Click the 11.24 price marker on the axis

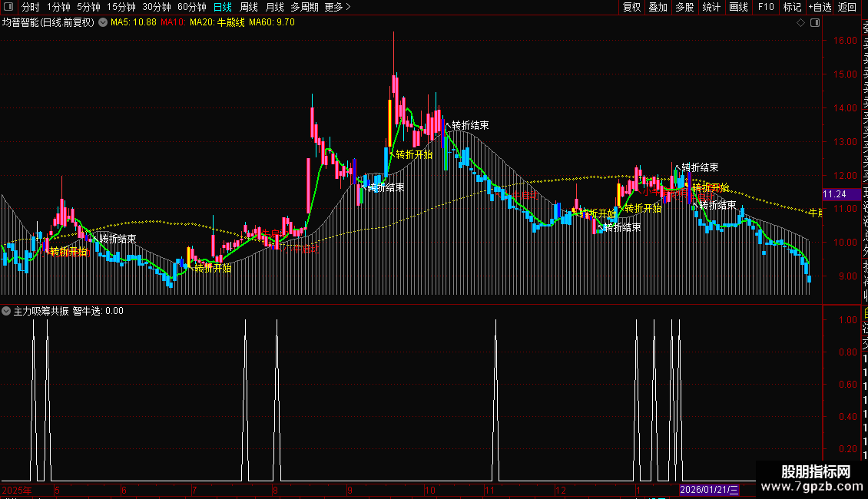point(841,194)
